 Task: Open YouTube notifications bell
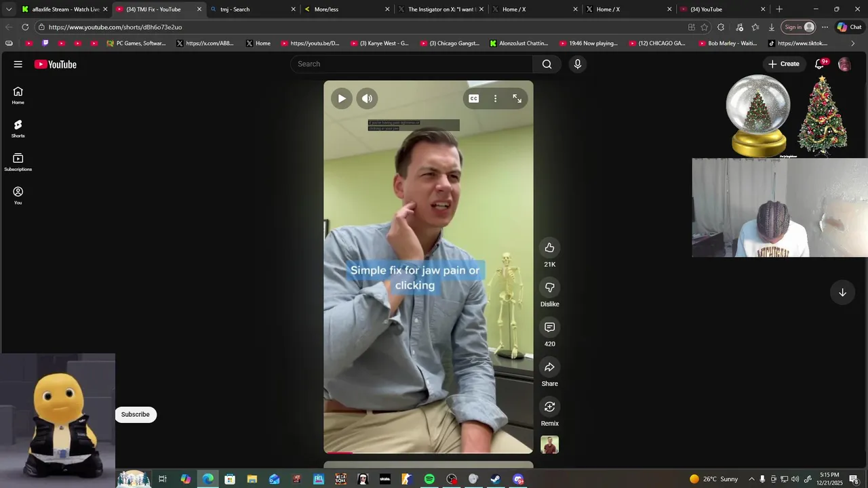820,64
